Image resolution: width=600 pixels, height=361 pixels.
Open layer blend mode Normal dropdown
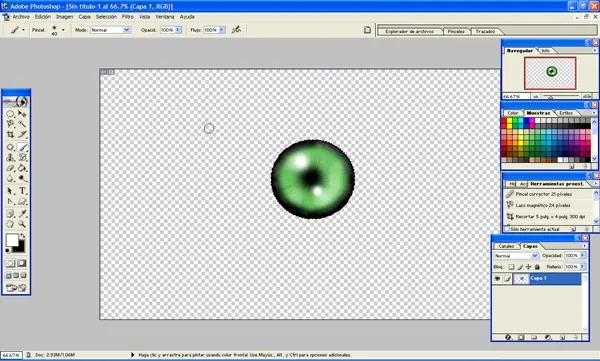point(516,256)
